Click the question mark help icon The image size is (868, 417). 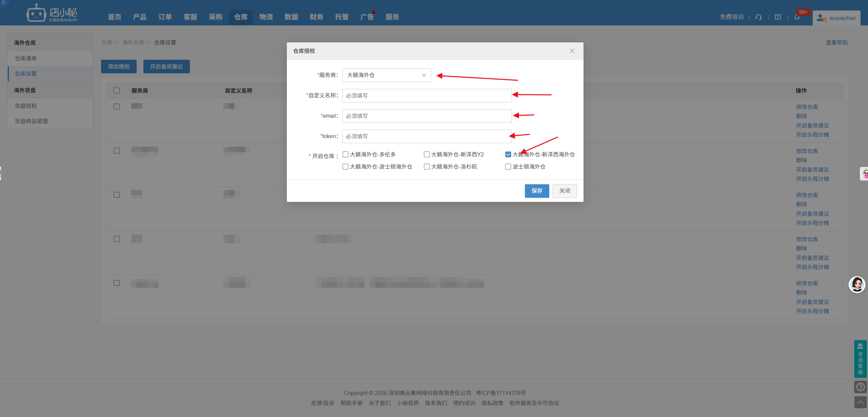coord(860,387)
